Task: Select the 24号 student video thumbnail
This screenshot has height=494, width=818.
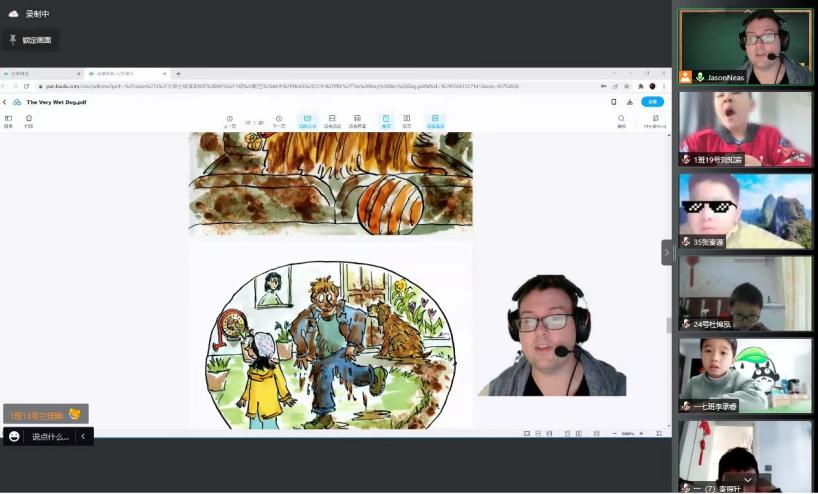Action: 745,293
